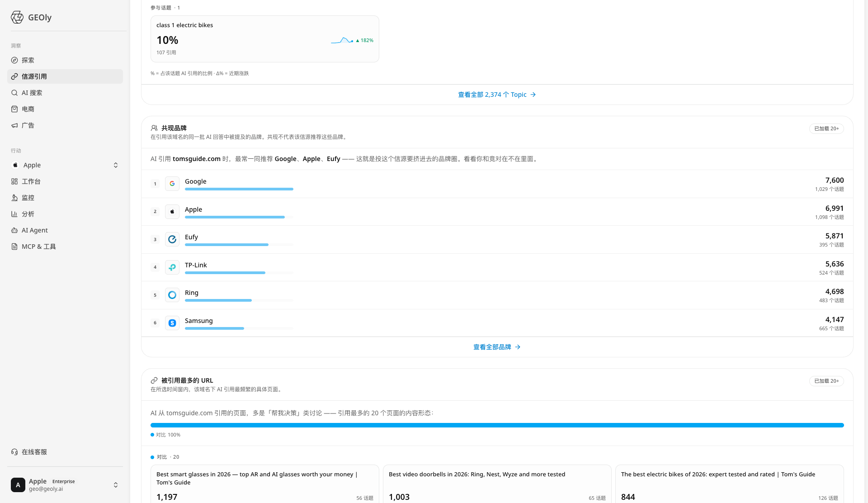Click the Samsung brand logo
Image resolution: width=868 pixels, height=503 pixels.
point(172,323)
